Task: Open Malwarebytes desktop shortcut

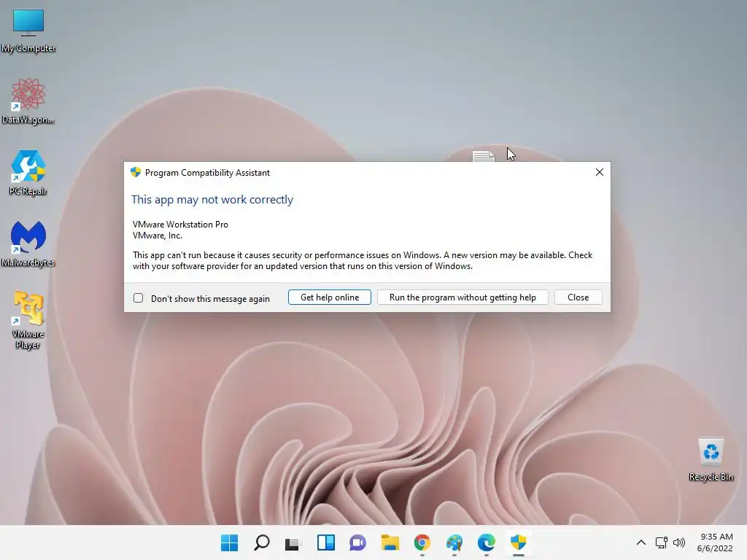Action: (x=28, y=244)
